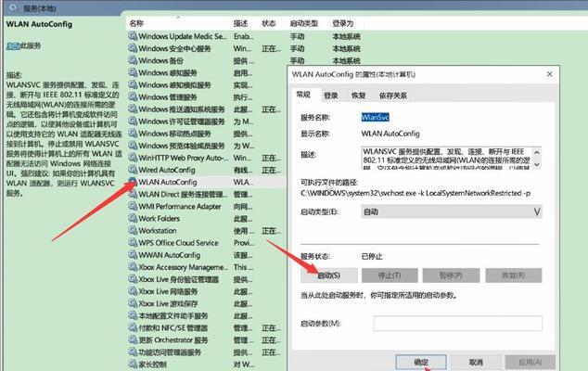This screenshot has width=588, height=371.
Task: Switch to the 依存关系 tab
Action: click(392, 96)
